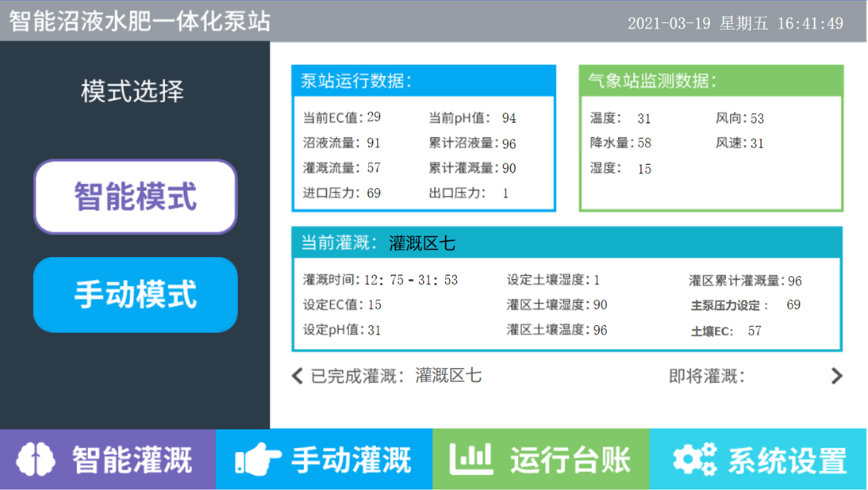Click the brain icon for smart irrigation
The width and height of the screenshot is (868, 490).
coord(35,459)
